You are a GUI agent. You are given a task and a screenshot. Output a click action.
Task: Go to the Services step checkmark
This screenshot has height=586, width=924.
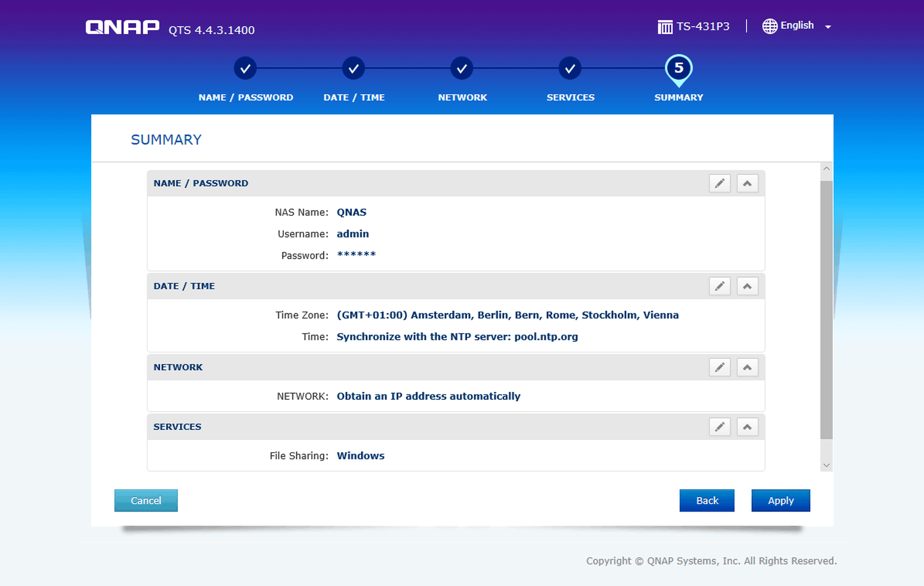click(570, 68)
